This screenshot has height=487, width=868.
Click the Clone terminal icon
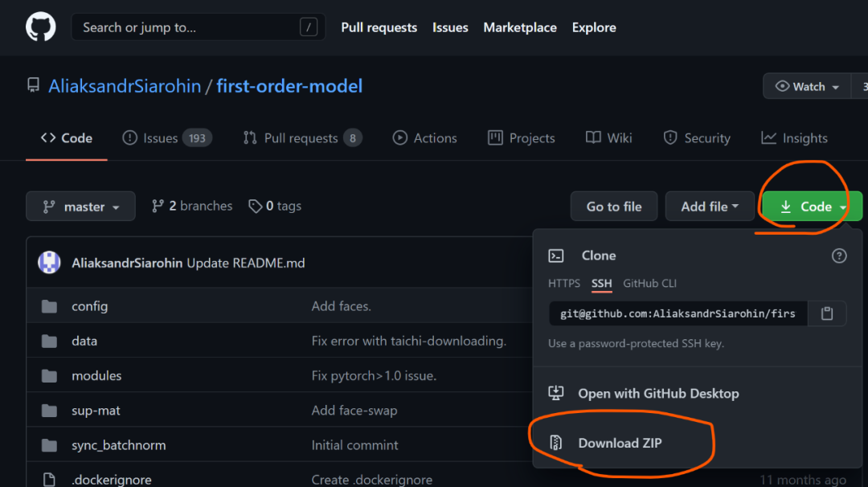556,256
